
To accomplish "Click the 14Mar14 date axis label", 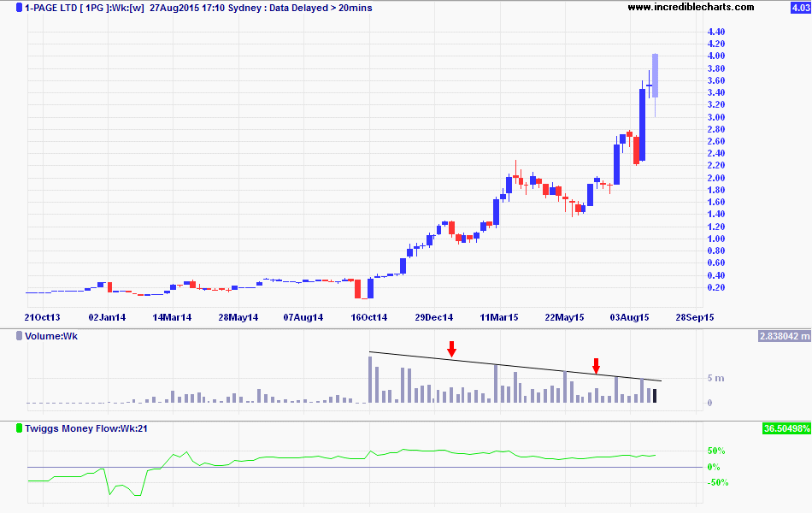I will click(172, 317).
